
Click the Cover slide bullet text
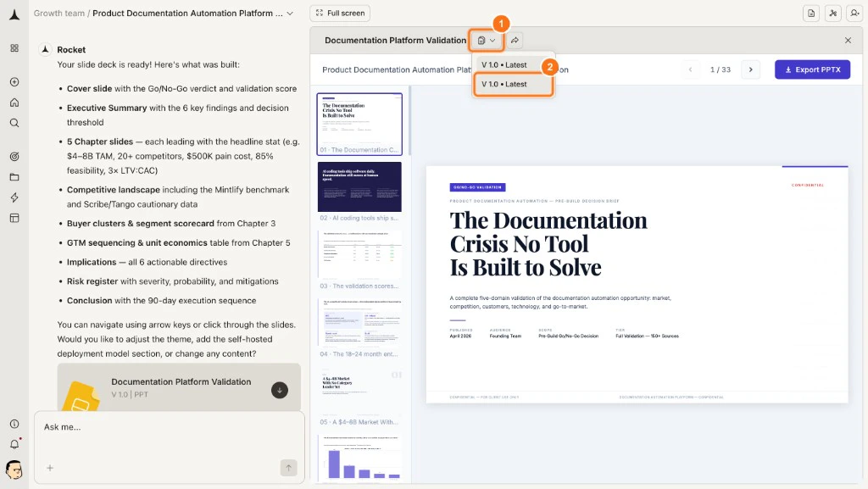[x=181, y=88]
